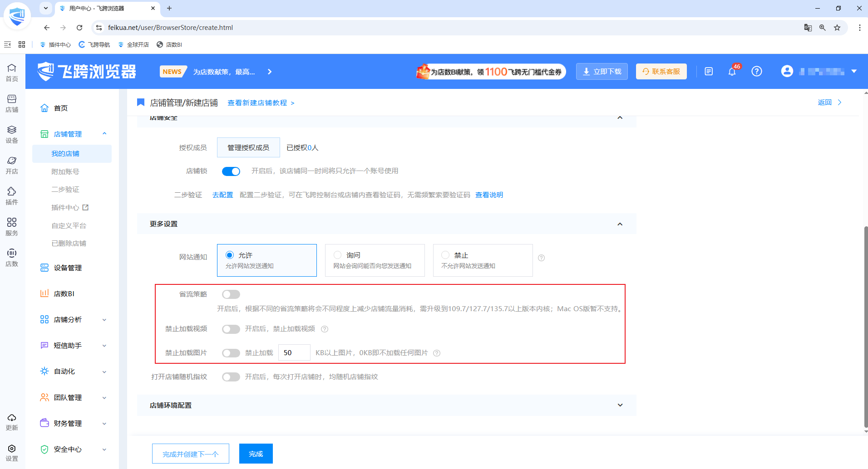Screen dimensions: 868x469
Task: Open the account dropdown arrow
Action: coord(854,71)
